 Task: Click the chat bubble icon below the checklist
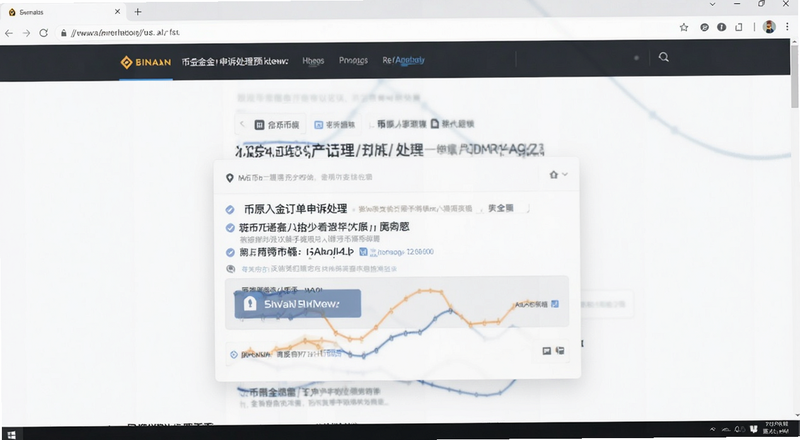pos(231,268)
